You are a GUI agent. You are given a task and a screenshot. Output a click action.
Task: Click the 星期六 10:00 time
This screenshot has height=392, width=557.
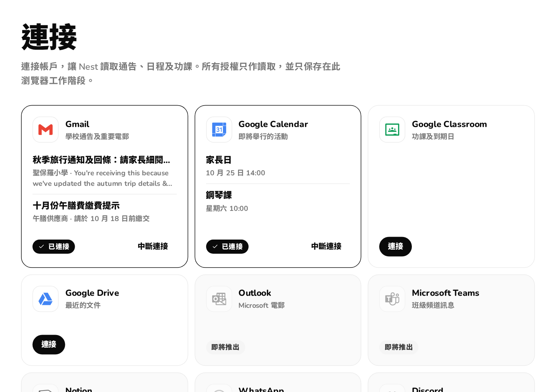[x=227, y=208]
